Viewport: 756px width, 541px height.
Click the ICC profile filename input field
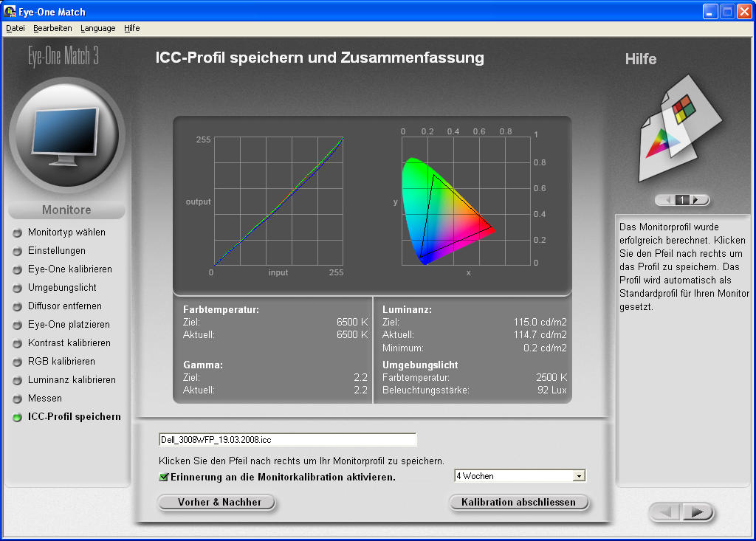[x=287, y=440]
